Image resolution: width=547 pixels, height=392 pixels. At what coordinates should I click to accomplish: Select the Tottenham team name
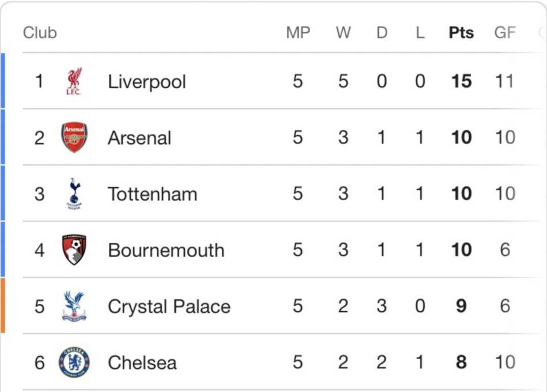point(152,194)
